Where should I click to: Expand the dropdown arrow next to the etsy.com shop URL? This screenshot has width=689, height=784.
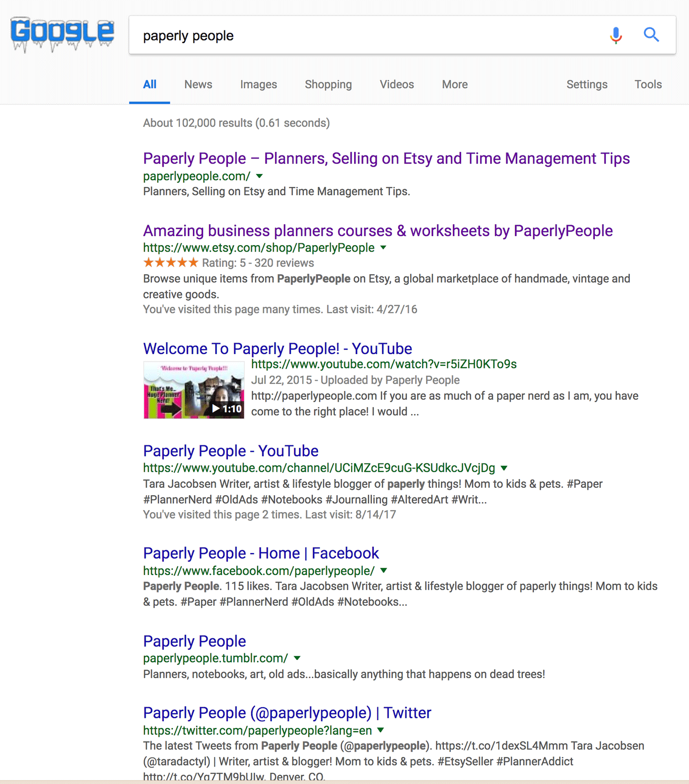point(384,248)
